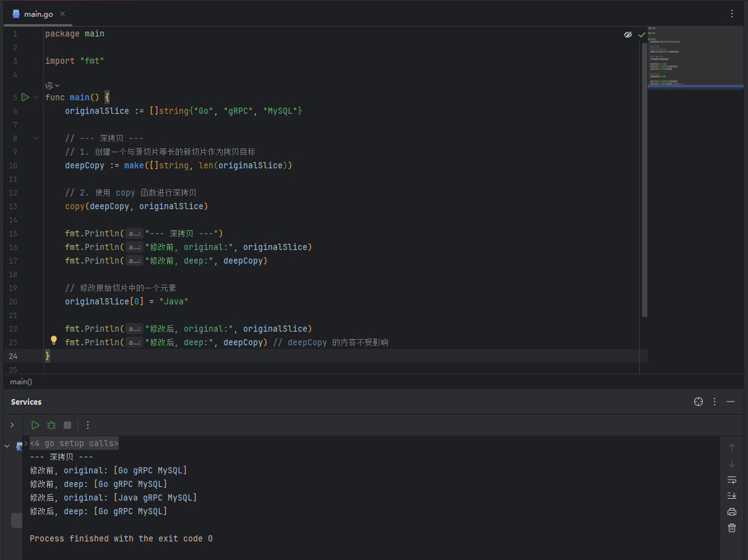Jump down the stack trace in console

732,463
